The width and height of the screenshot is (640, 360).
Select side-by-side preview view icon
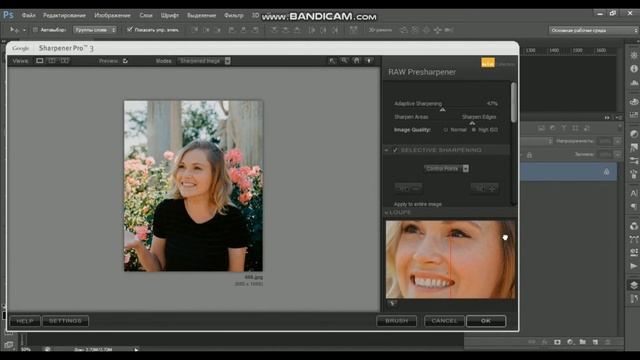[x=64, y=61]
